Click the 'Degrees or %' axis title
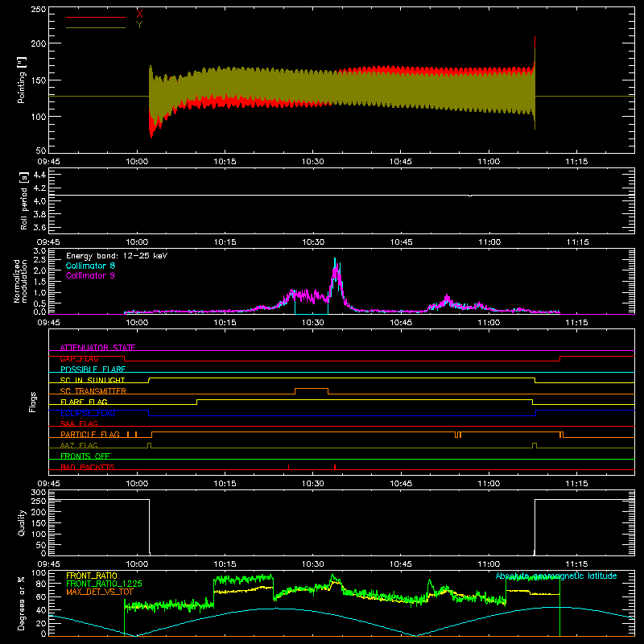 pos(22,603)
